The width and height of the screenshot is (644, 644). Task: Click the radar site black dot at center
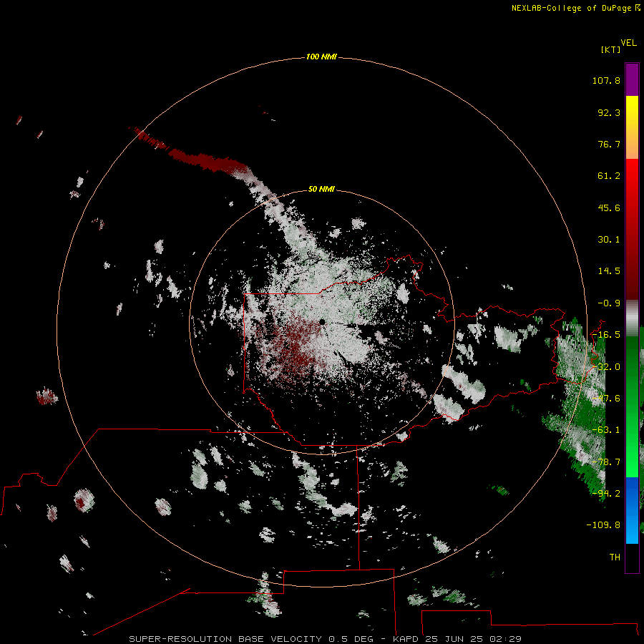(322, 321)
